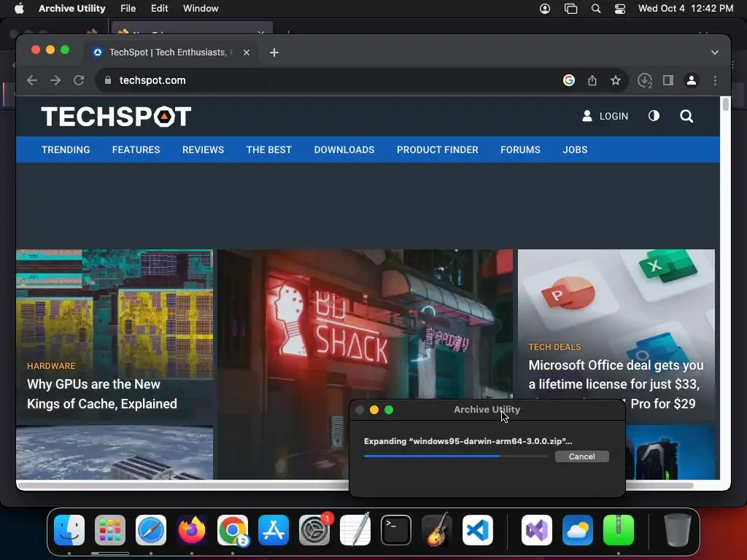Screen dimensions: 747x560
Task: Open Trash from the Dock
Action: [678, 529]
